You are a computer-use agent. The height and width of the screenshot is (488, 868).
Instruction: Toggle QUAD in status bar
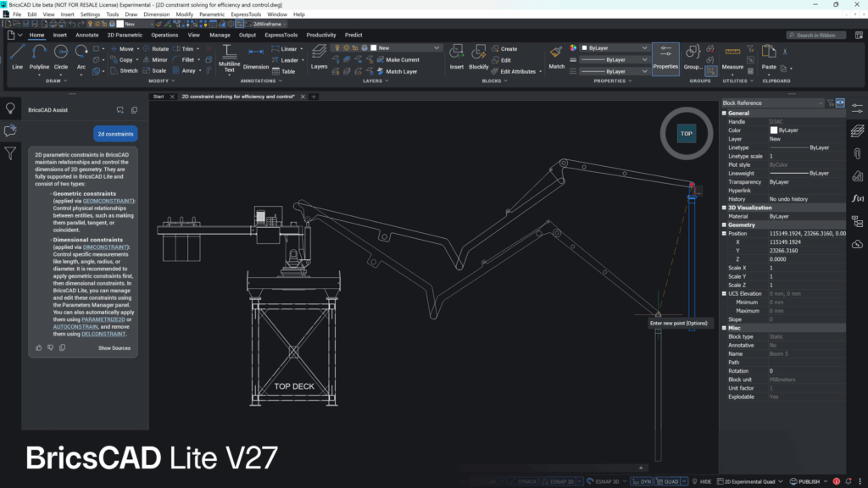point(668,481)
